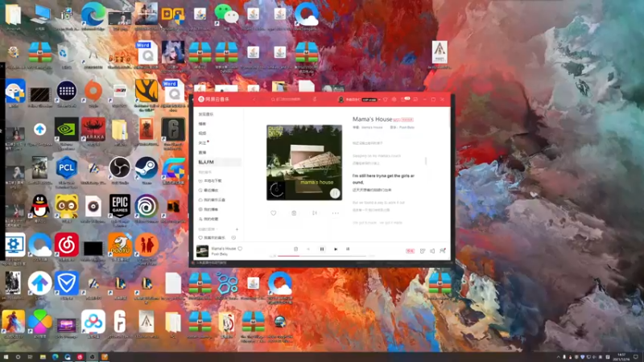Open File Explorer from the taskbar
This screenshot has width=644, height=362.
coord(43,357)
